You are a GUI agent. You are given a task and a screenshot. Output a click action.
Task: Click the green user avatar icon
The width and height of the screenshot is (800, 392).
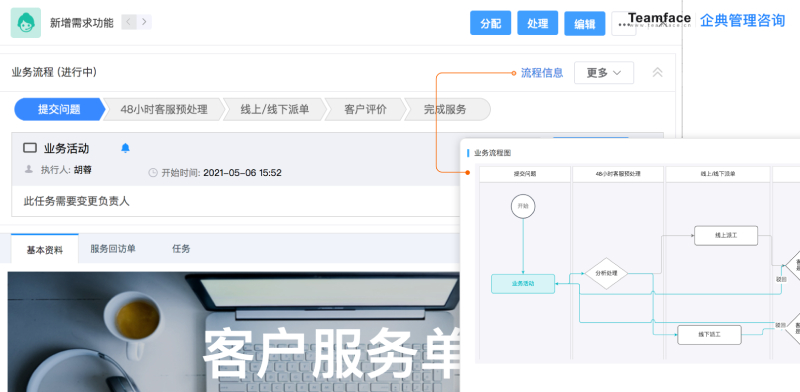[26, 22]
